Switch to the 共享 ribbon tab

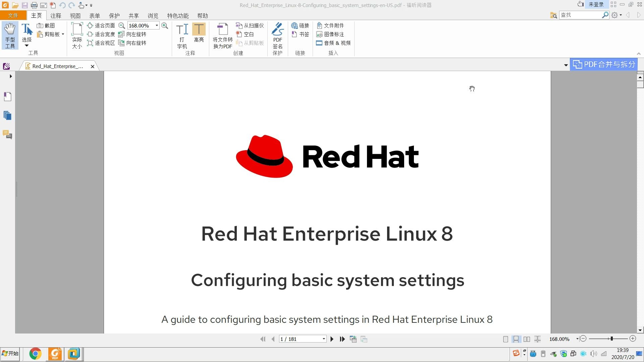(133, 16)
